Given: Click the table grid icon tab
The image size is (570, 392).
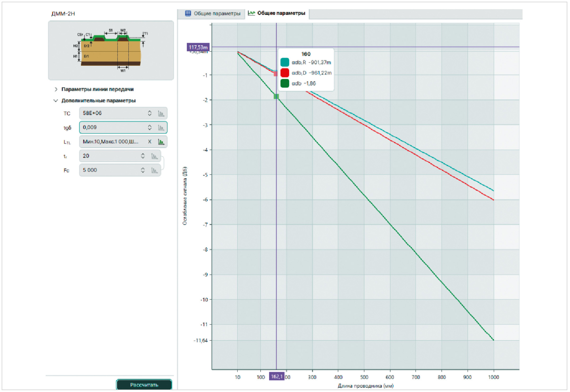Looking at the screenshot, I should point(188,13).
